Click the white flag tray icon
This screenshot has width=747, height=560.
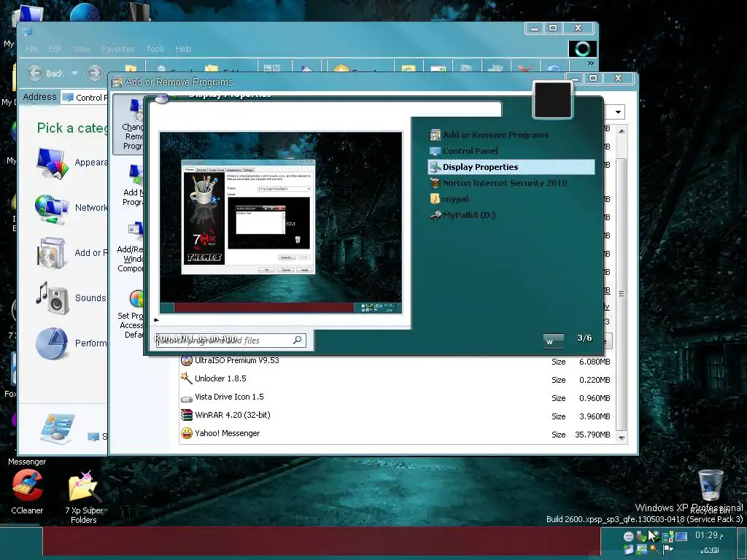click(668, 549)
